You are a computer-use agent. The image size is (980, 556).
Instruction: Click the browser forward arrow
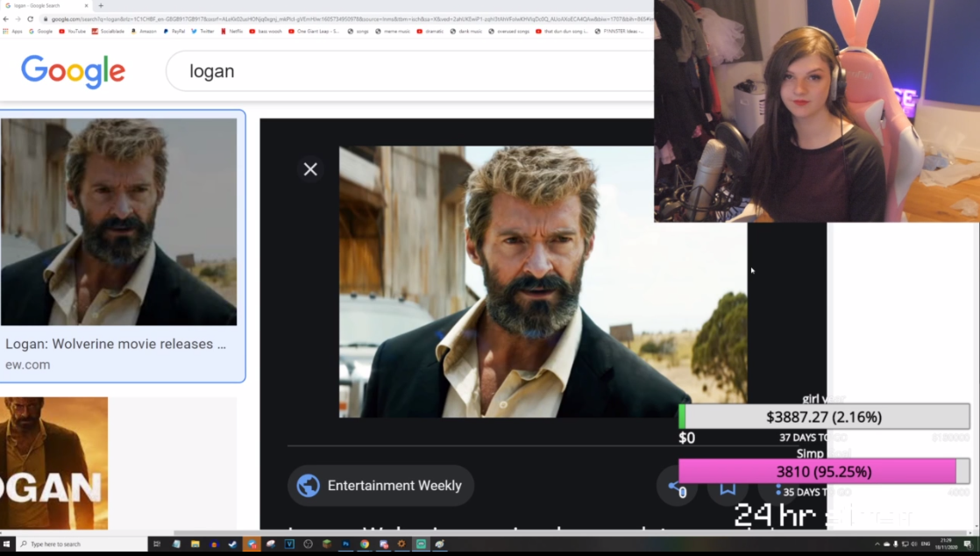(x=18, y=18)
